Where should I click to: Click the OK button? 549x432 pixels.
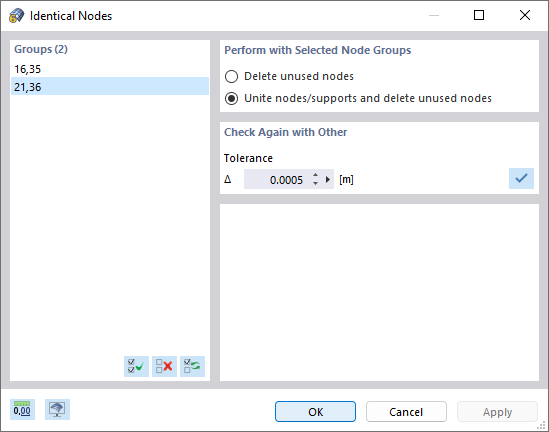[315, 412]
